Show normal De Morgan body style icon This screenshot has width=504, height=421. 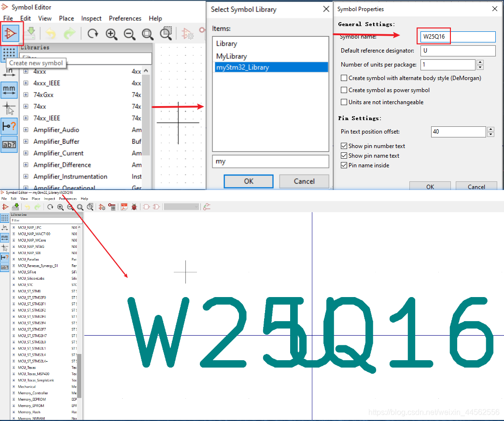[x=146, y=207]
